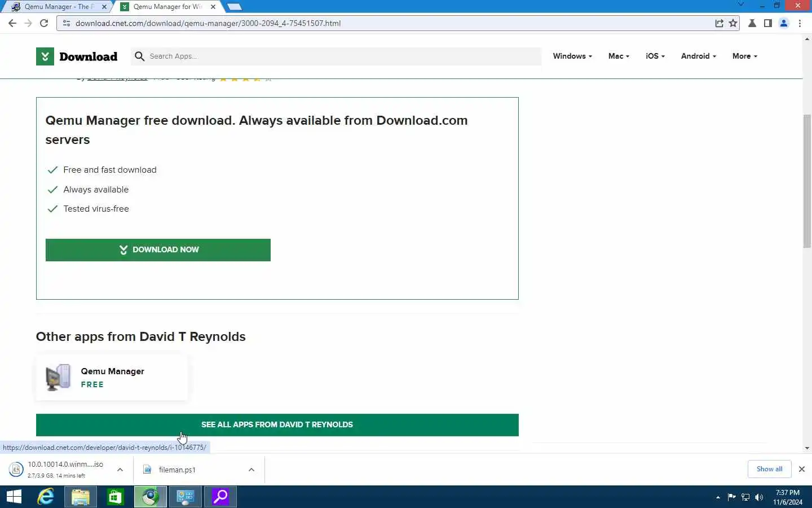Open Chrome three-dot menu
Image resolution: width=812 pixels, height=508 pixels.
point(800,23)
